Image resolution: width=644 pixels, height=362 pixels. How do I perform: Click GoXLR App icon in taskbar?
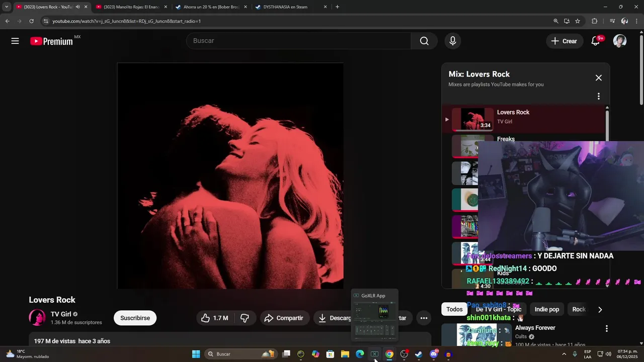click(374, 354)
